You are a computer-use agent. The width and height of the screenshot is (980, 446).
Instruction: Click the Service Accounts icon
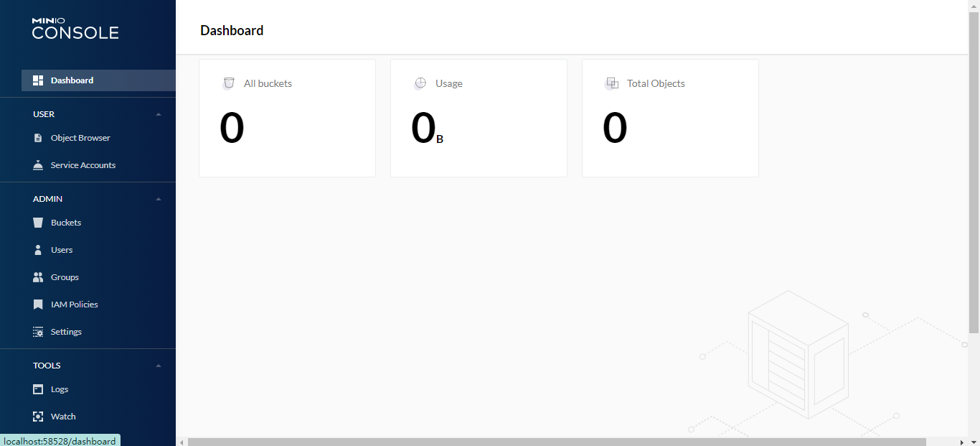point(38,165)
